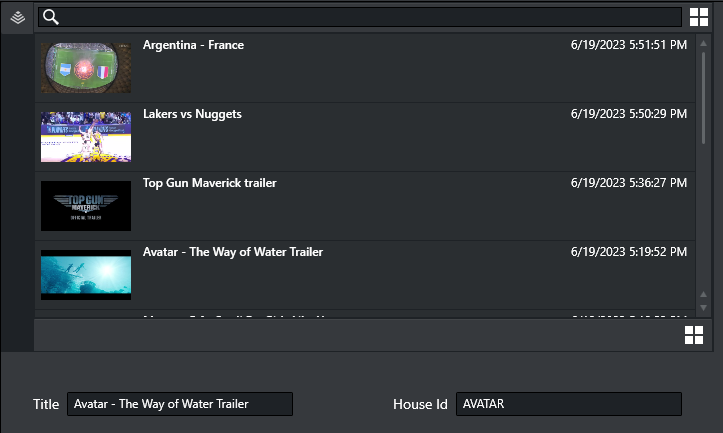This screenshot has width=723, height=433.
Task: Select Top Gun Maverick trailer title
Action: pyautogui.click(x=210, y=183)
